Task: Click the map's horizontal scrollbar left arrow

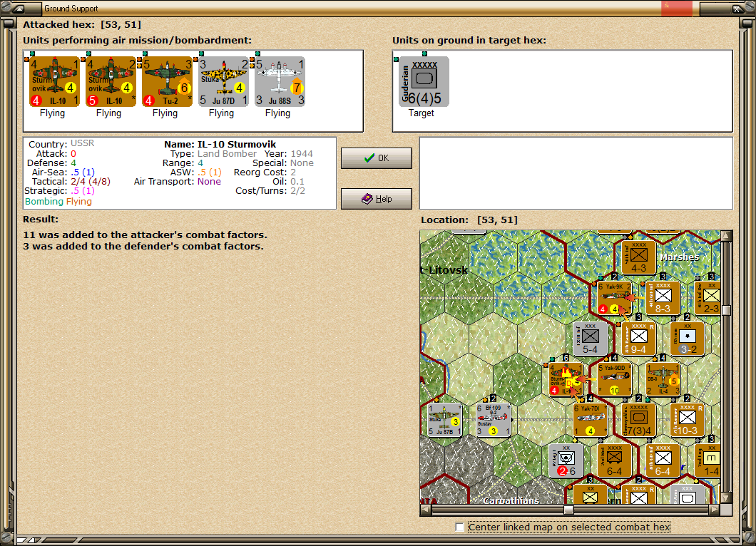Action: point(425,509)
